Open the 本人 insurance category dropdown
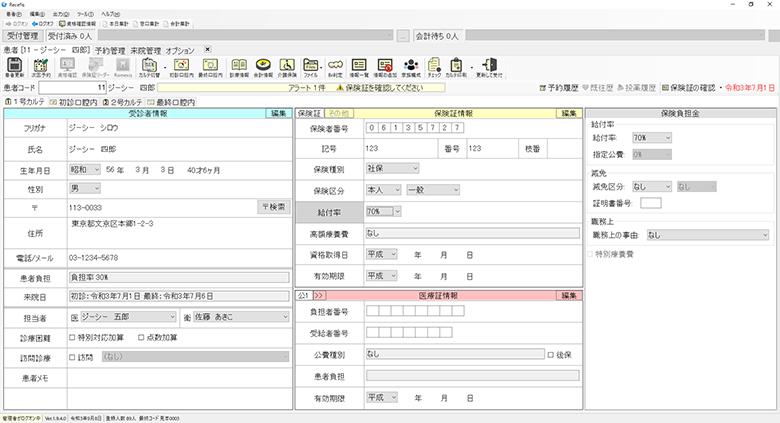780x423 pixels. (x=383, y=190)
